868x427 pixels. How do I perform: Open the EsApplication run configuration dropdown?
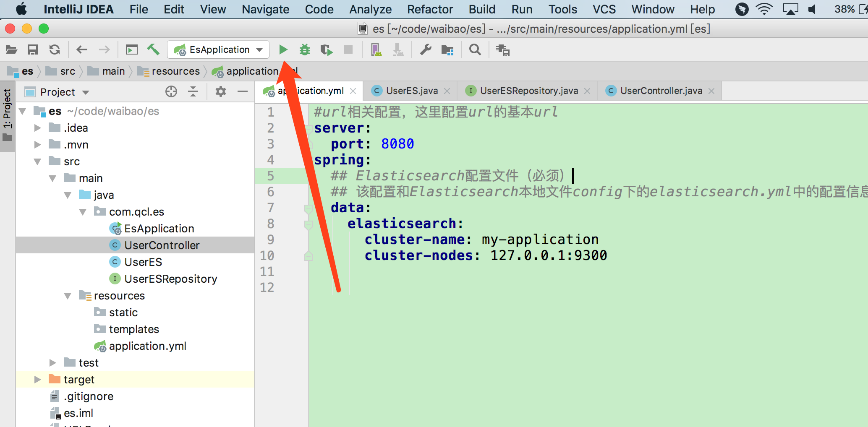218,49
